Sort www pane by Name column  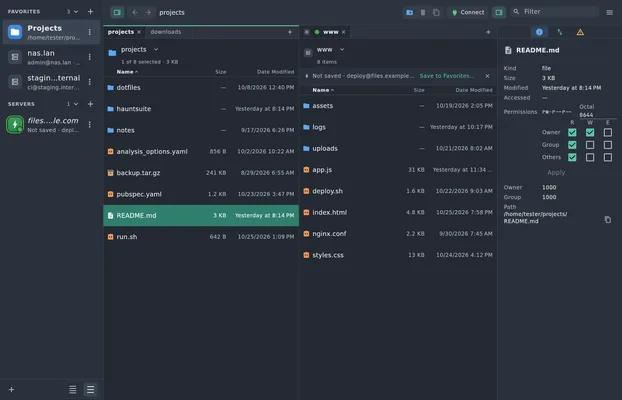[323, 90]
